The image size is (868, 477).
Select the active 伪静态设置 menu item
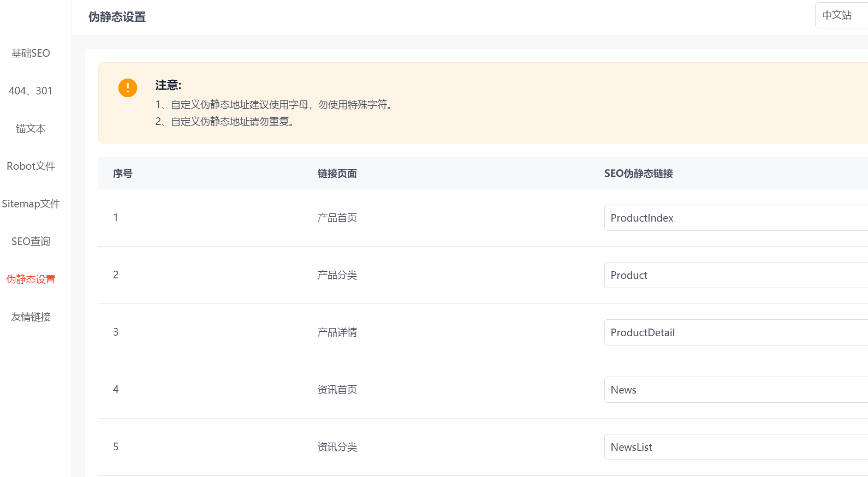click(x=31, y=279)
